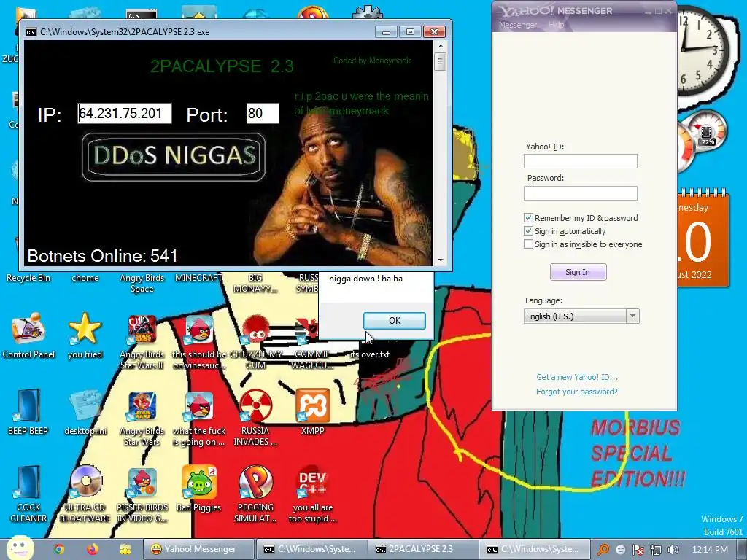Open 'Forgot your password?' link
This screenshot has height=560, width=747.
pyautogui.click(x=576, y=392)
